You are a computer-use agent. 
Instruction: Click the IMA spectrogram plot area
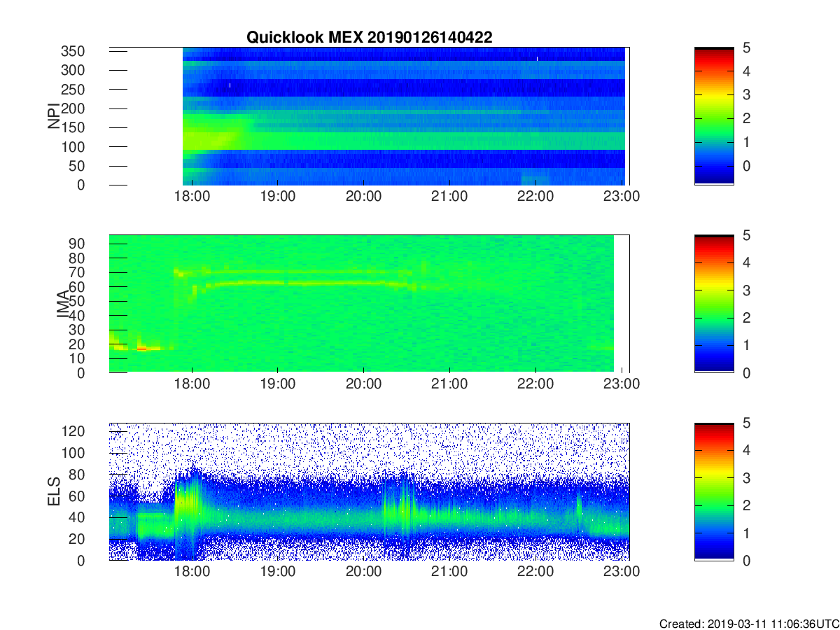click(x=370, y=304)
